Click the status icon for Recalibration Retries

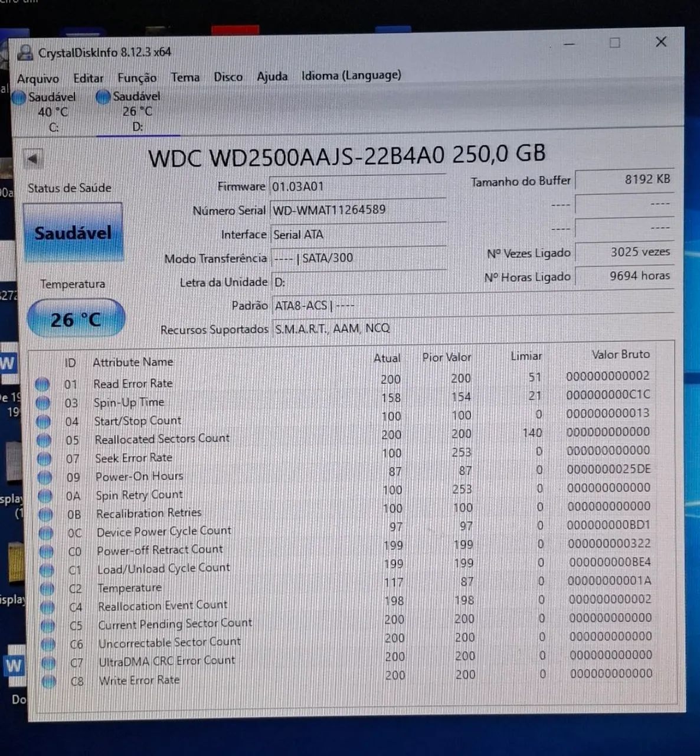pos(45,514)
